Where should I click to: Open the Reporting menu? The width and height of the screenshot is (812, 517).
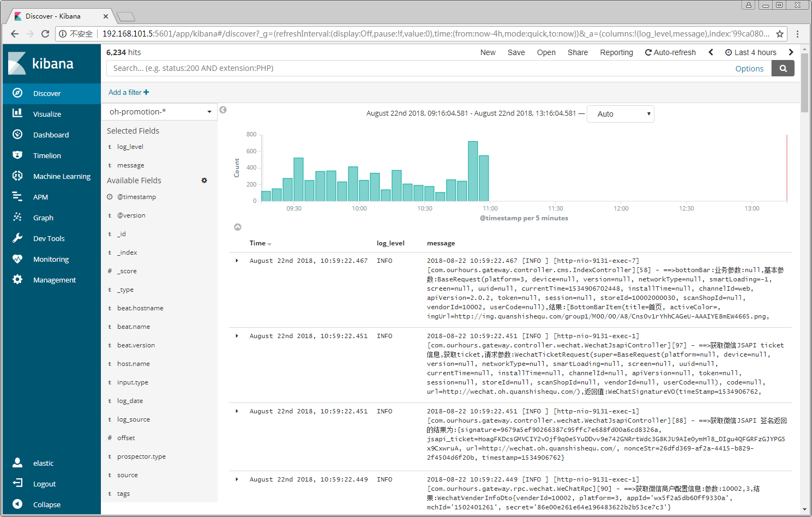[x=616, y=52]
